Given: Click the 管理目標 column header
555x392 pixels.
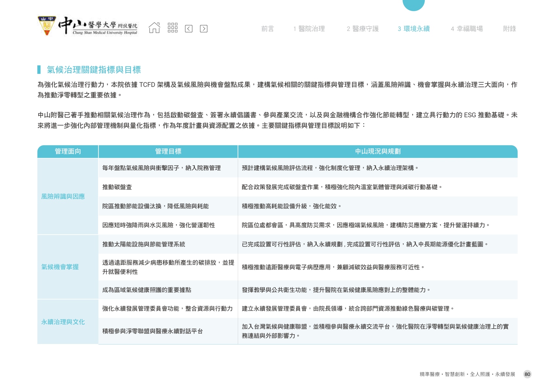Looking at the screenshot, I should pyautogui.click(x=168, y=151).
